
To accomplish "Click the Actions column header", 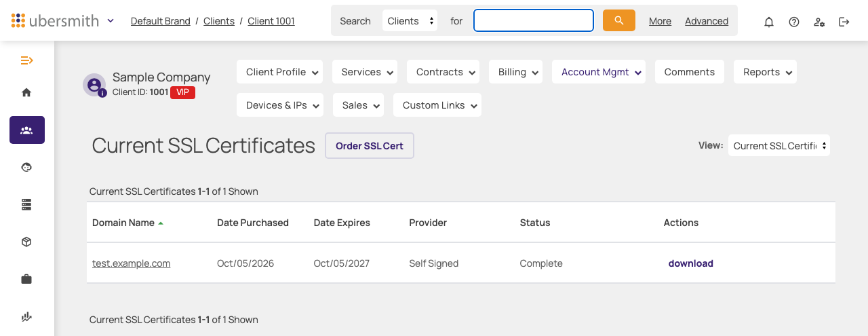I will 681,223.
